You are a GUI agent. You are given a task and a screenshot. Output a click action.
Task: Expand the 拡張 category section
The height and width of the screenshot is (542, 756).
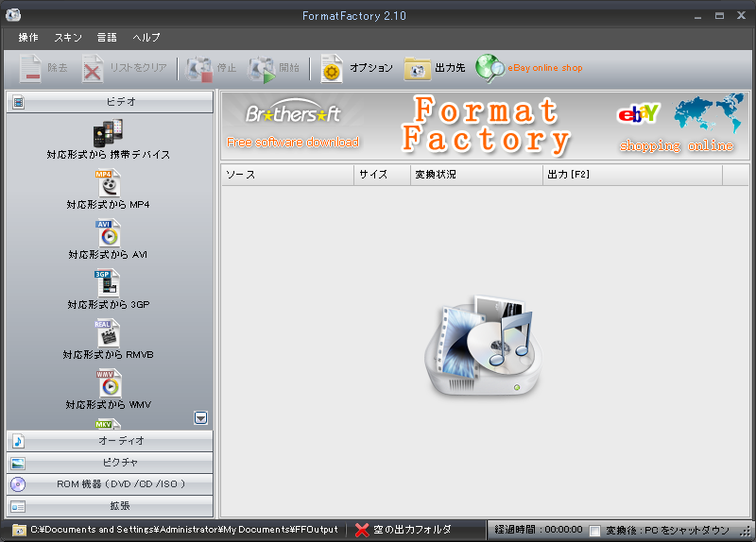tap(110, 506)
